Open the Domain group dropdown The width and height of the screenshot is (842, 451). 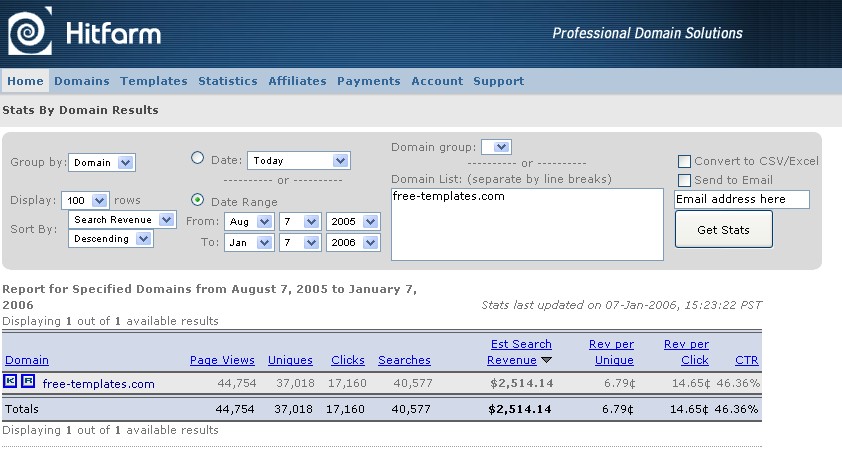(x=496, y=147)
